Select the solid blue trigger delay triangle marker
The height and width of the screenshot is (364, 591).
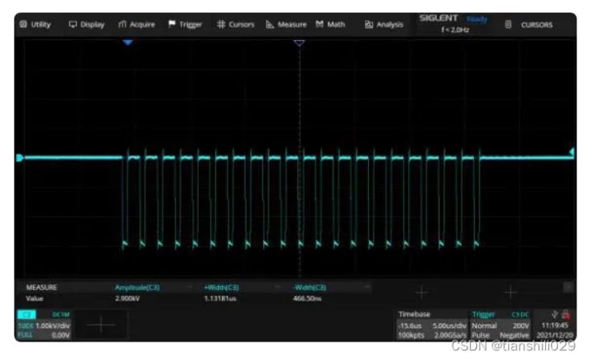click(128, 42)
